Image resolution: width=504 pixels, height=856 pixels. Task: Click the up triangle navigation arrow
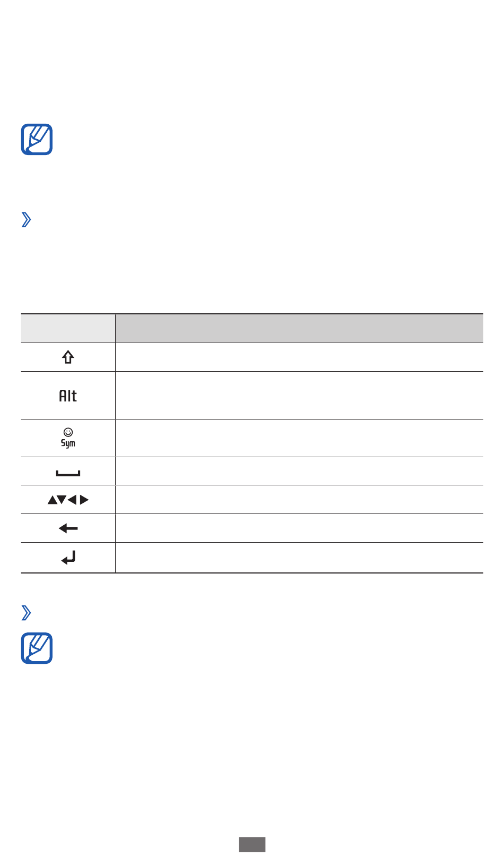[x=52, y=500]
